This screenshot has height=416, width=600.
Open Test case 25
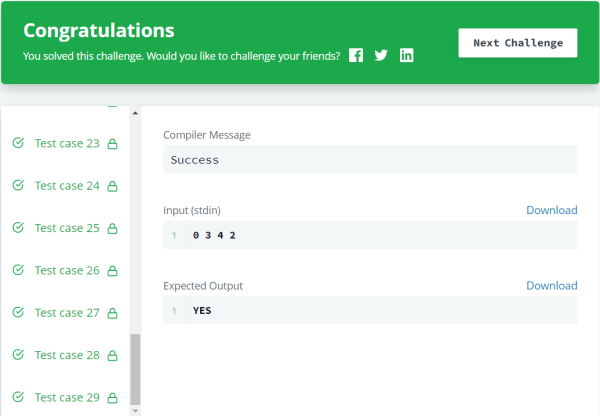(x=67, y=228)
